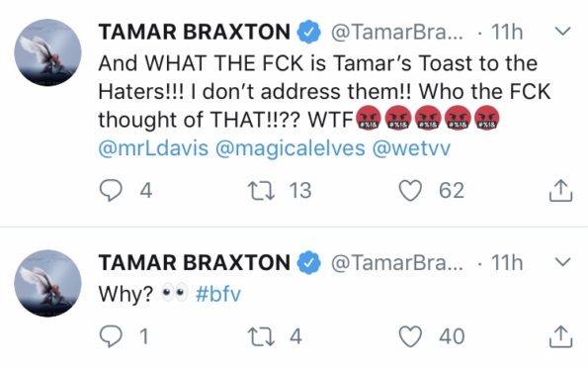Screen dimensions: 588x369
Task: Click the @TamarBra... handle on second tweet
Action: point(396,262)
